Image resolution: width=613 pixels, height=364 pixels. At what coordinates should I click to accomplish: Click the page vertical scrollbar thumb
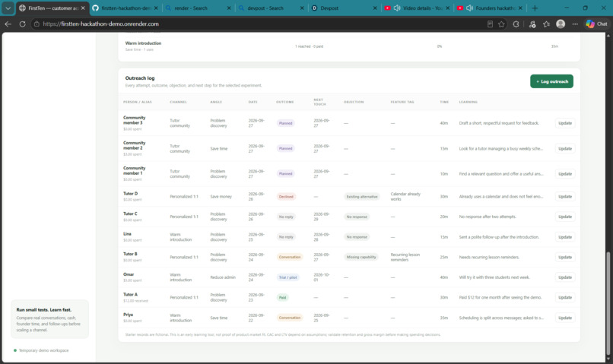[608, 302]
